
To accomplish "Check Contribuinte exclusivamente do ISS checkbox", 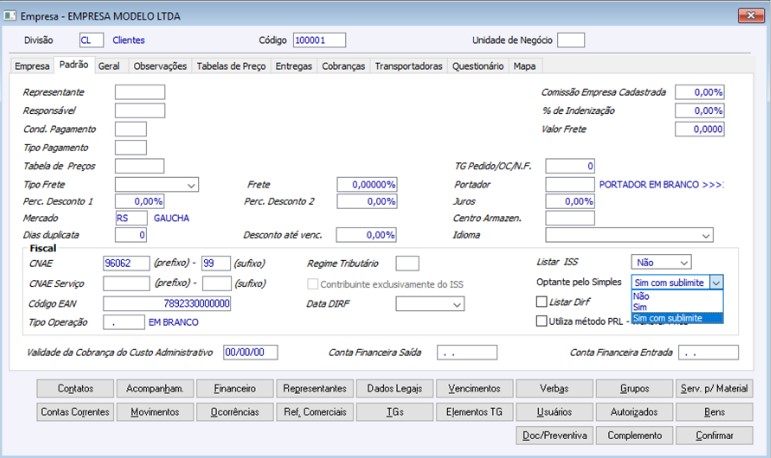I will (x=312, y=284).
